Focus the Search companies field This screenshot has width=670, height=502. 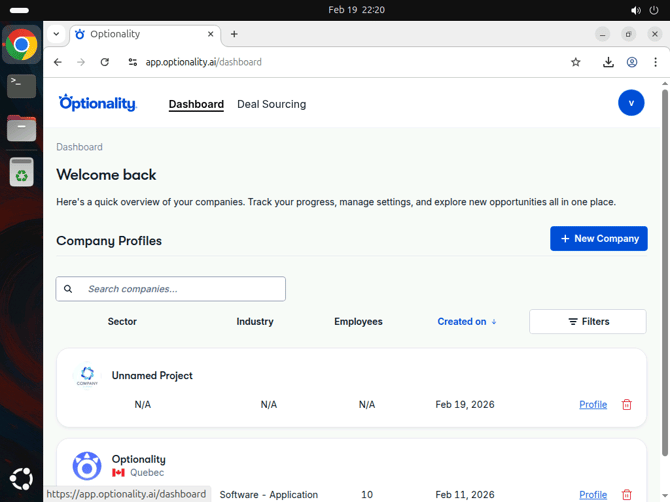tap(170, 289)
